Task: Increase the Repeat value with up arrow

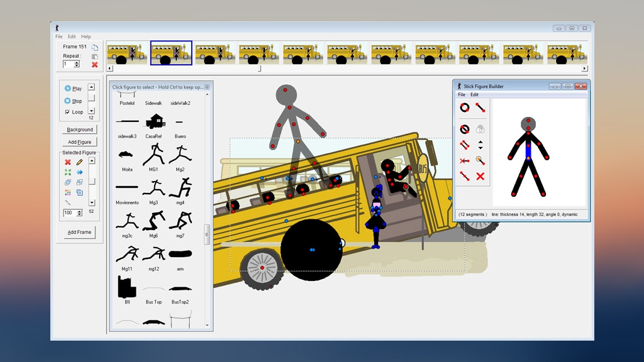Action: (x=76, y=62)
